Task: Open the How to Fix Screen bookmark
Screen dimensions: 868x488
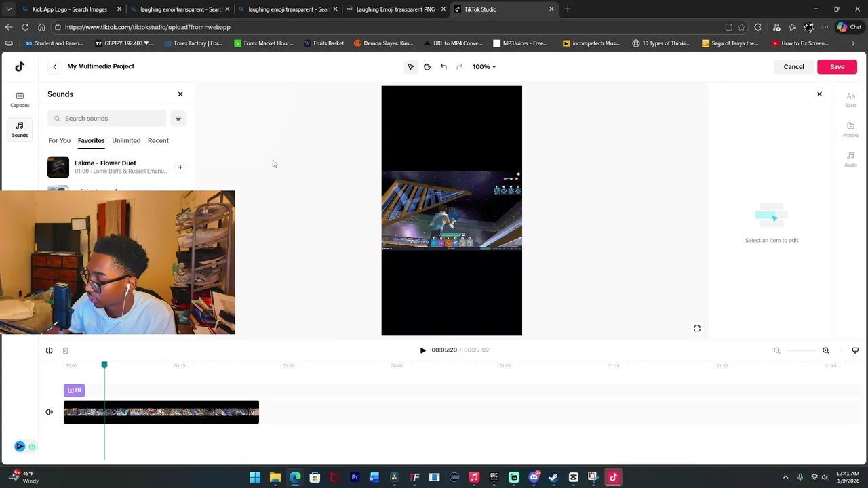Action: [800, 43]
